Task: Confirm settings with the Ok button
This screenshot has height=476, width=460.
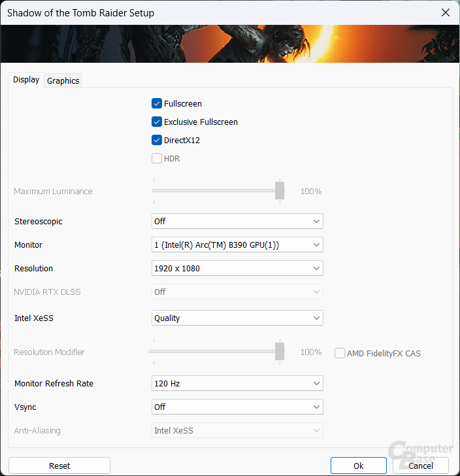Action: (358, 466)
